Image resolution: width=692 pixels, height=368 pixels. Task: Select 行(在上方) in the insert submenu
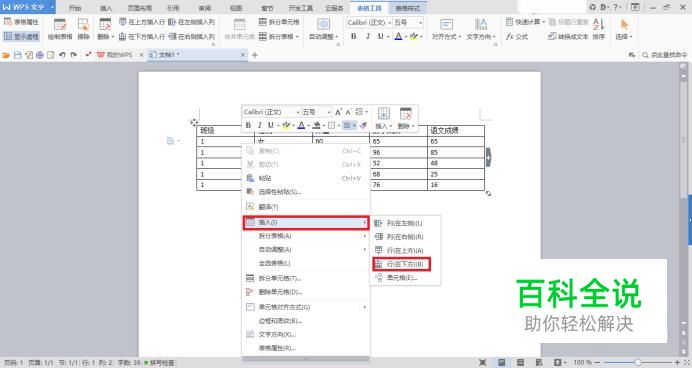pyautogui.click(x=405, y=251)
